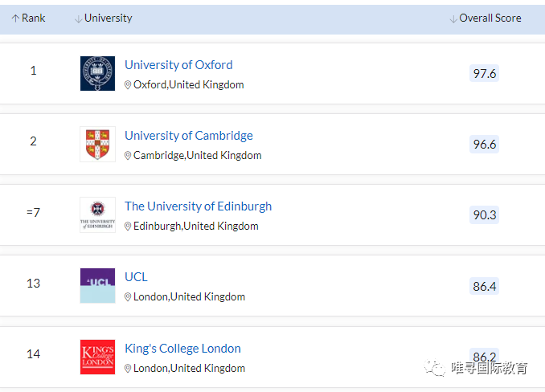Click location pin beside Edinburgh, United Kingdom
This screenshot has width=545, height=392.
point(128,227)
